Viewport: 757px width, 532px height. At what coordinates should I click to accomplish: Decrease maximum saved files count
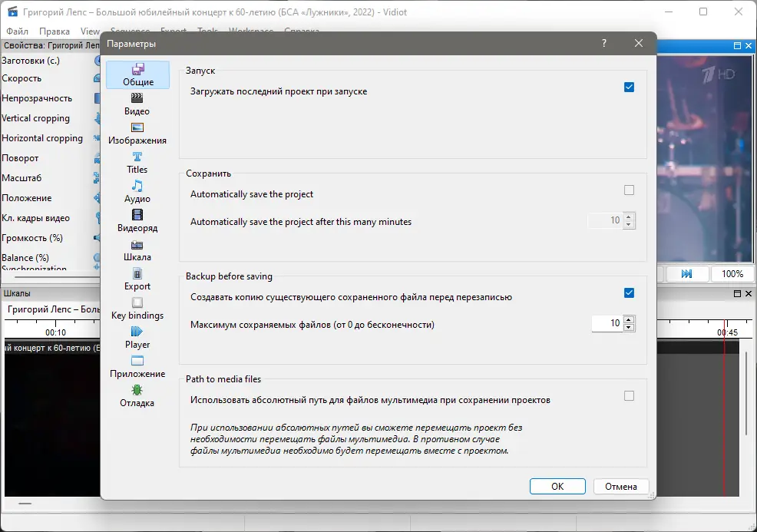[629, 327]
